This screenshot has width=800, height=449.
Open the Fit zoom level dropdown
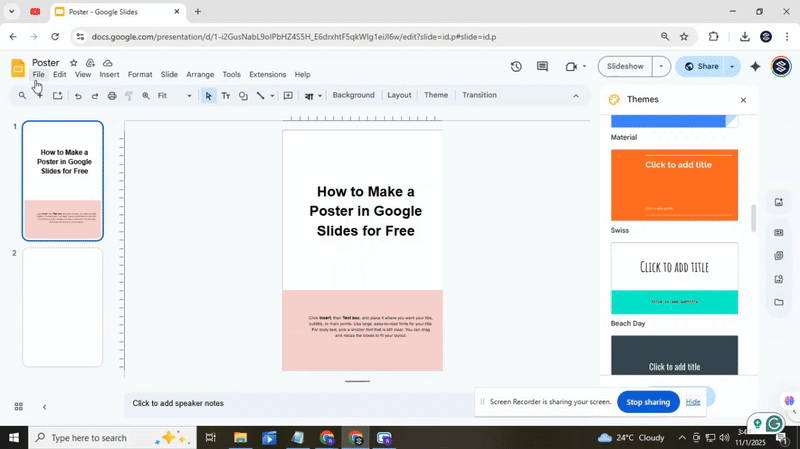175,96
